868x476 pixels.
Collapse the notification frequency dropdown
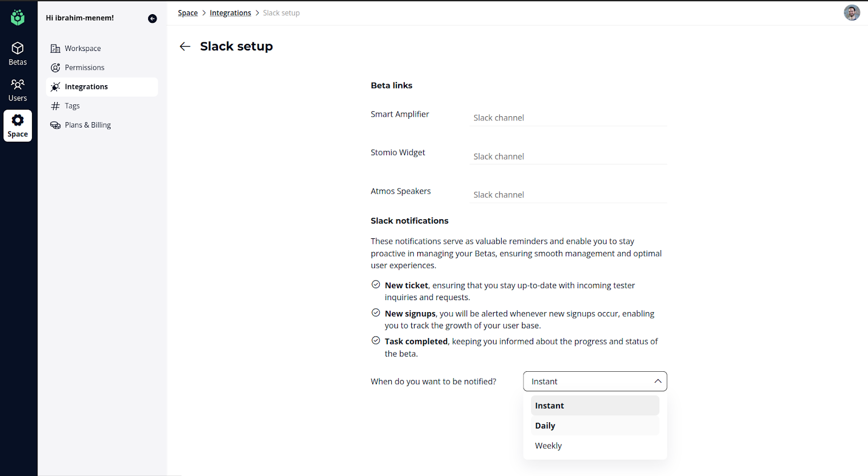click(658, 382)
